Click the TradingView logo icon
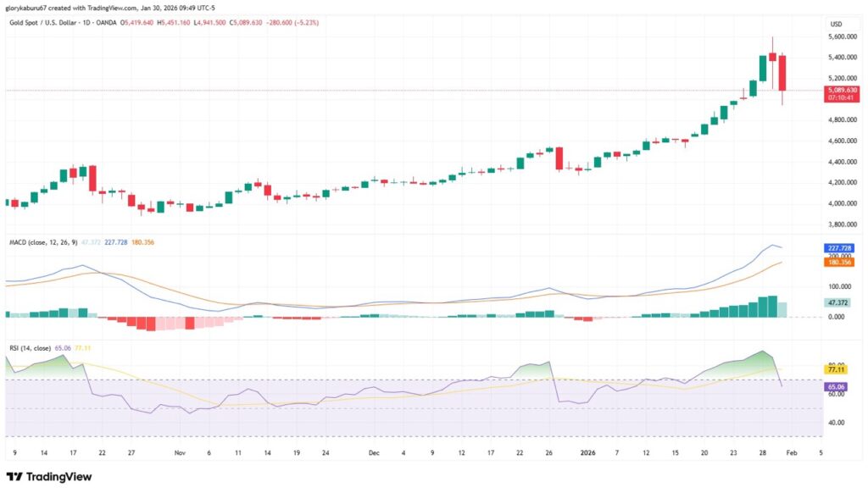Viewport: 868px width, 493px height. click(14, 477)
